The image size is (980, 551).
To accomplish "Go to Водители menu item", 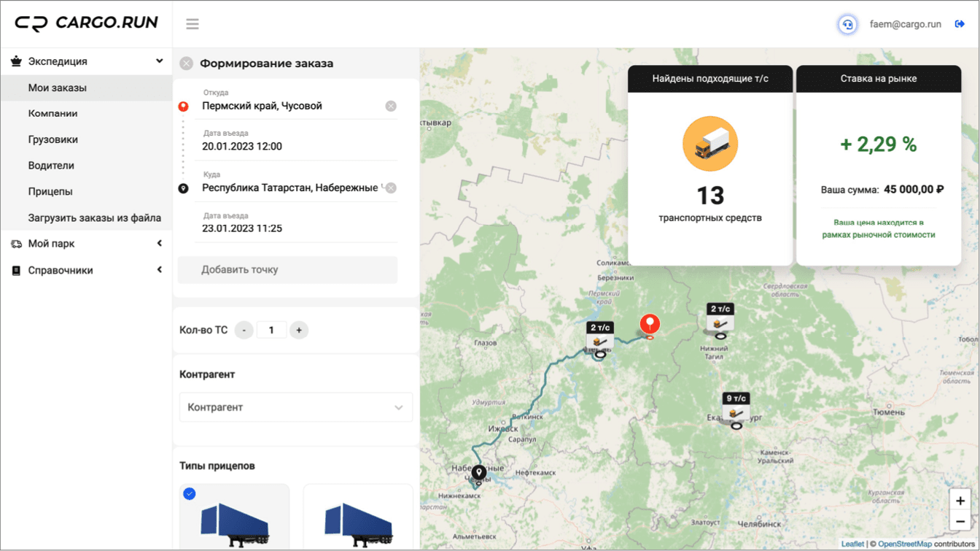I will pos(51,166).
